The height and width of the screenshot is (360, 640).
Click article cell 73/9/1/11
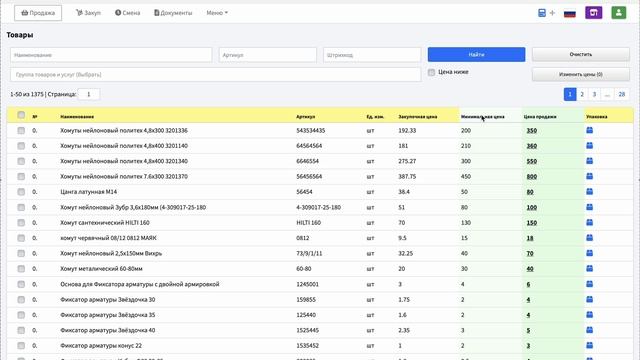(309, 253)
